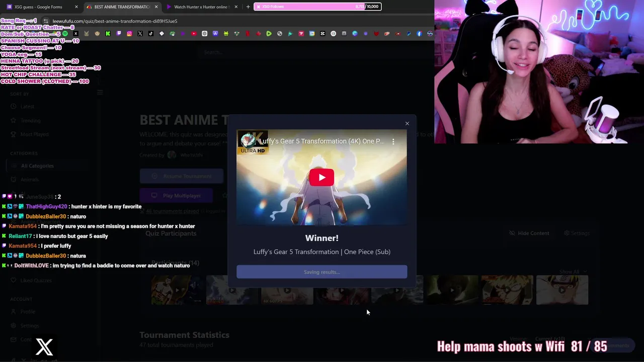Open the Twitch bookmark icon

(x=119, y=34)
